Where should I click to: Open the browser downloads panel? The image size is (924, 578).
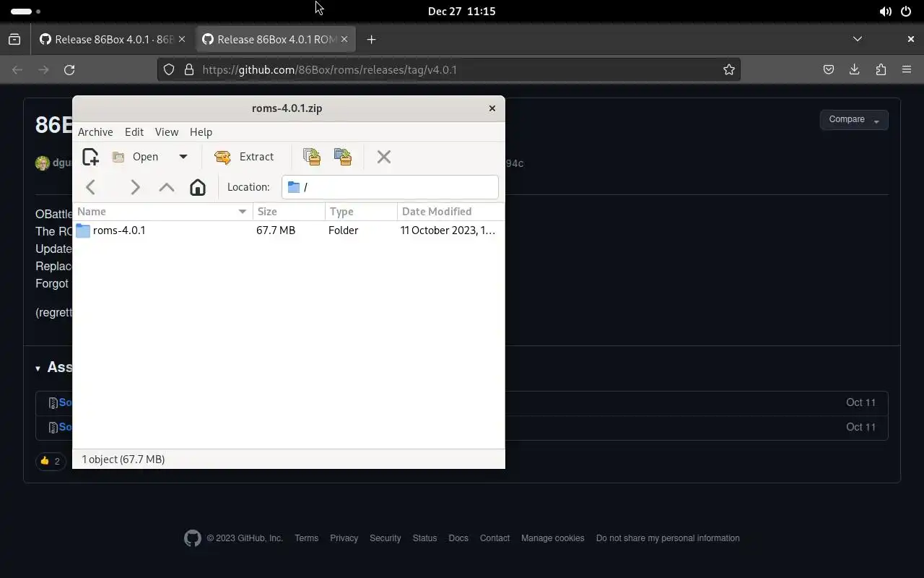click(855, 70)
